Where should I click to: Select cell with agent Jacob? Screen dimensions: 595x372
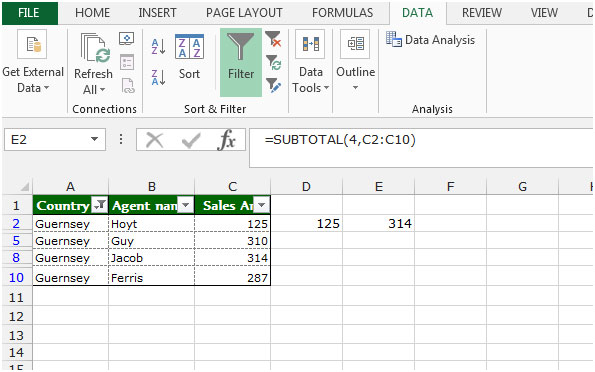click(x=151, y=258)
